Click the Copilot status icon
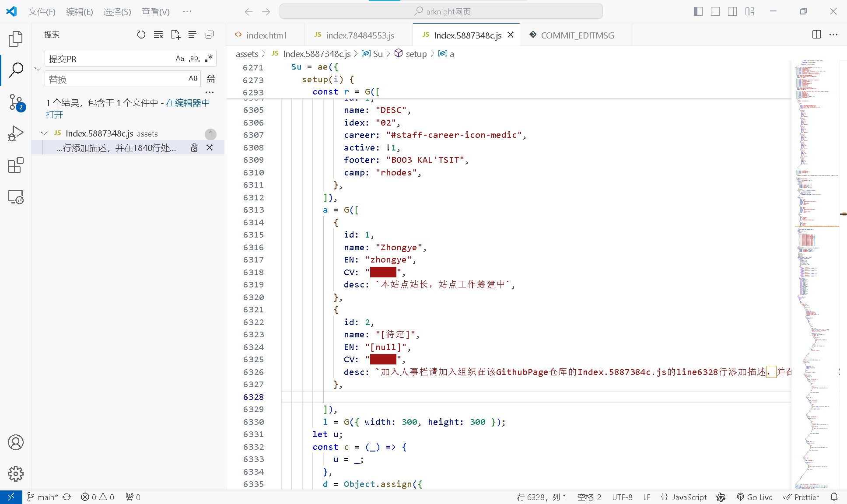The height and width of the screenshot is (504, 847). pyautogui.click(x=721, y=497)
